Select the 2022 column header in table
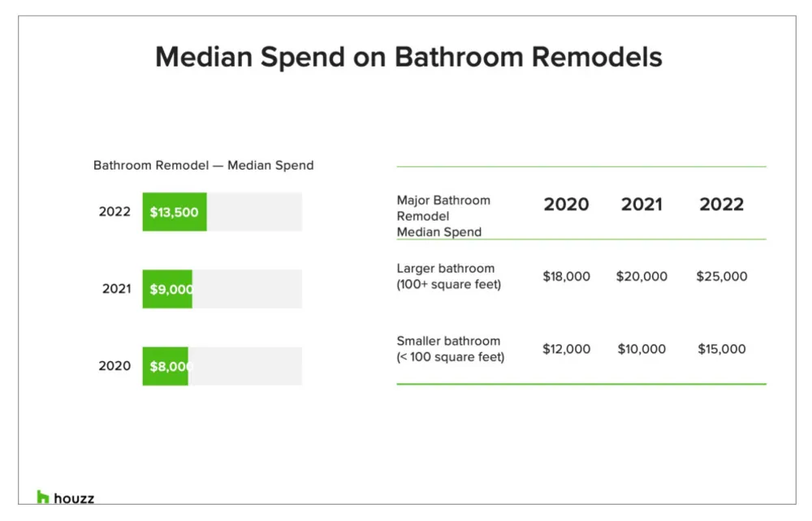This screenshot has height=521, width=812. tap(721, 204)
